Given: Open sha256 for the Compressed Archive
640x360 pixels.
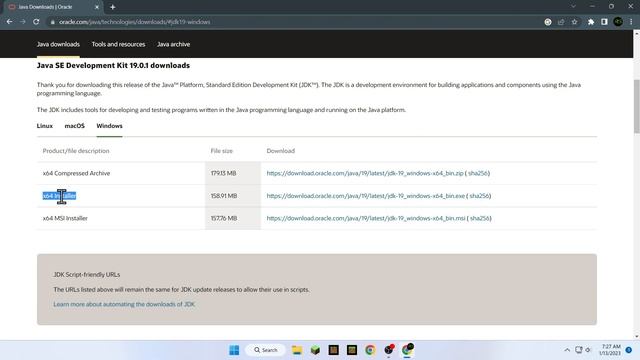Looking at the screenshot, I should tap(478, 173).
